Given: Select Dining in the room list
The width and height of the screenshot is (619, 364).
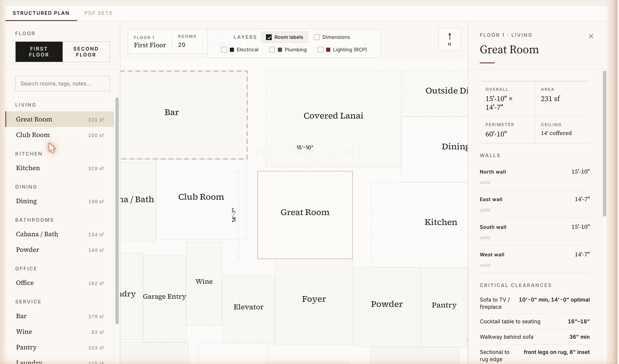Looking at the screenshot, I should tap(60, 201).
